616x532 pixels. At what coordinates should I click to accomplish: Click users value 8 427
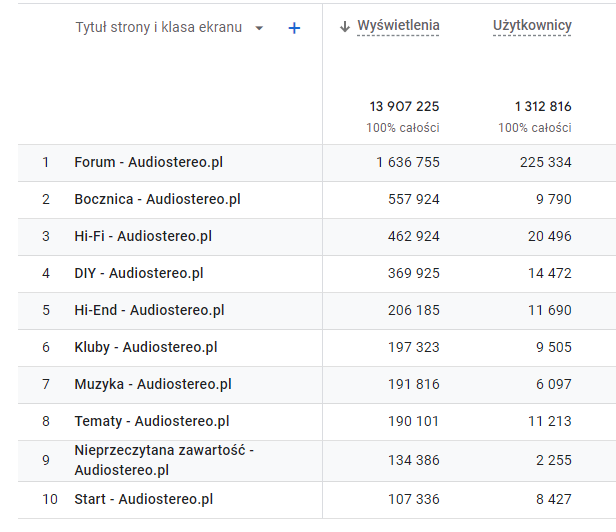(554, 499)
